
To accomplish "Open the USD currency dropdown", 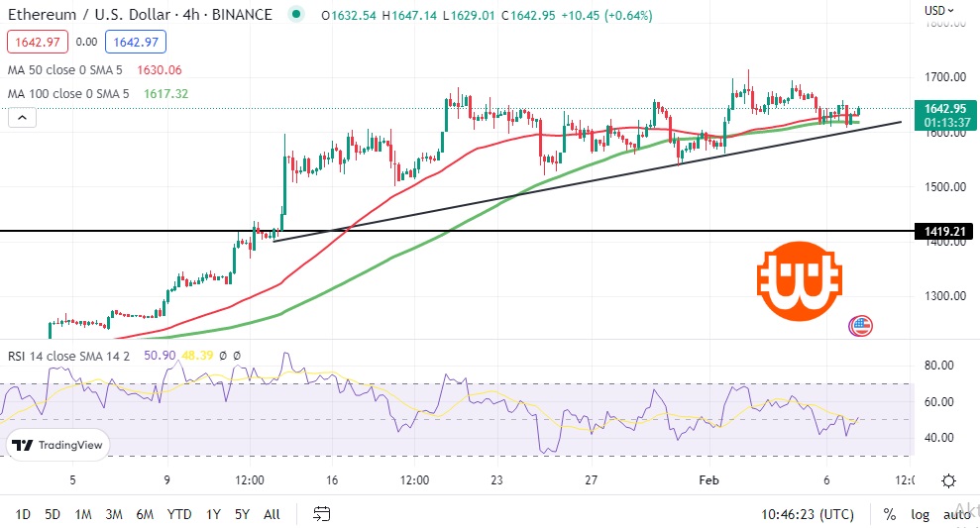I will click(939, 10).
